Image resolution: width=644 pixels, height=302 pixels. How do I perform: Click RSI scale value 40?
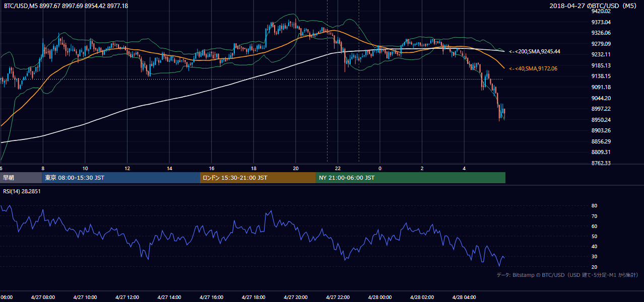point(594,246)
